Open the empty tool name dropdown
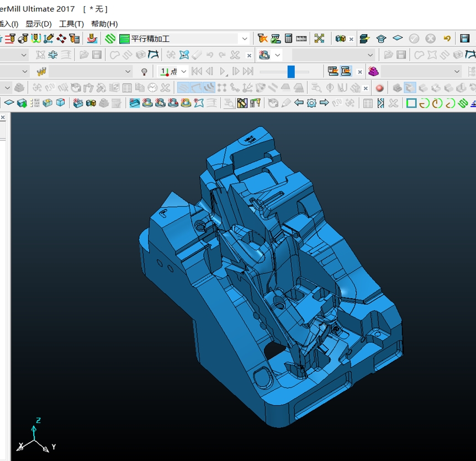 [91, 72]
